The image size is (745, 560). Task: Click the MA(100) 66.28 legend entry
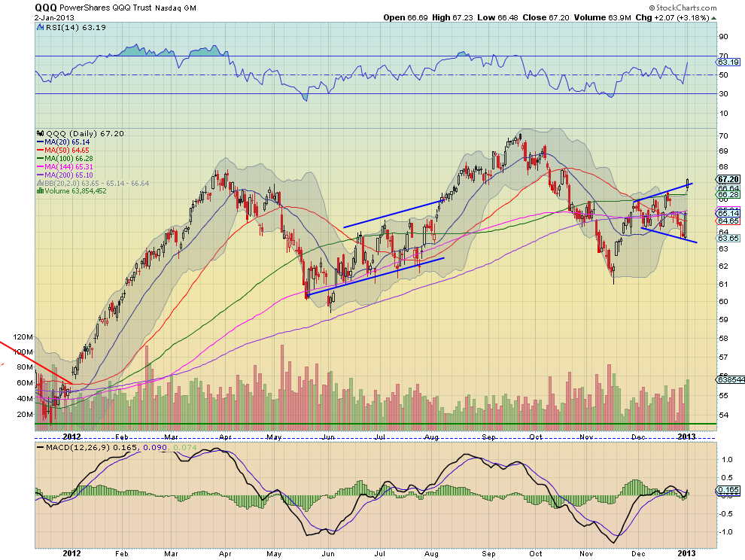point(69,158)
